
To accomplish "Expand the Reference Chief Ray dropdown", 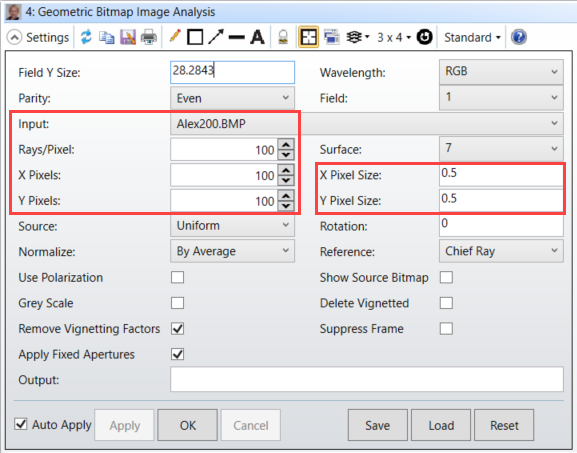I will click(501, 251).
